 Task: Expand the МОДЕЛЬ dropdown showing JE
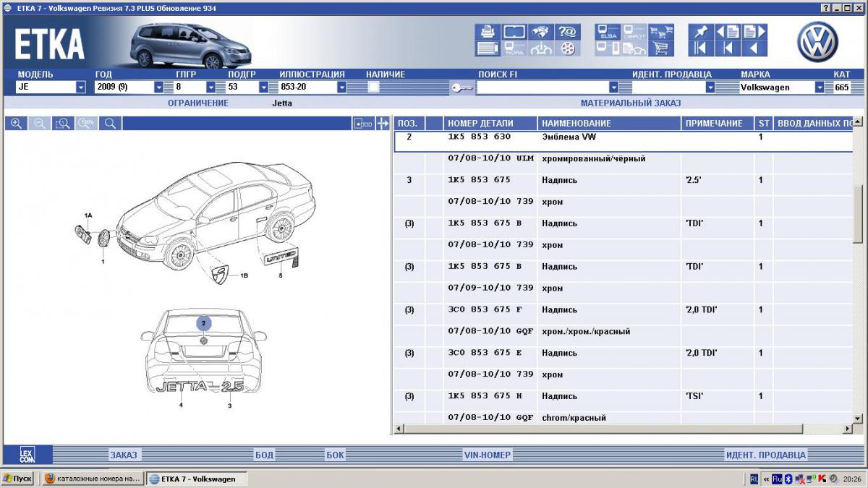(81, 87)
